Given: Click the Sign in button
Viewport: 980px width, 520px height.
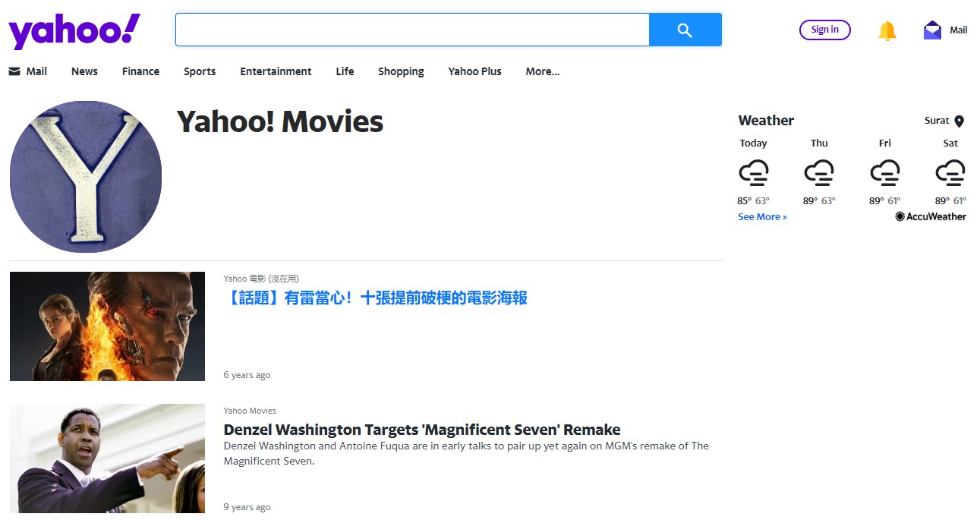Looking at the screenshot, I should coord(824,30).
